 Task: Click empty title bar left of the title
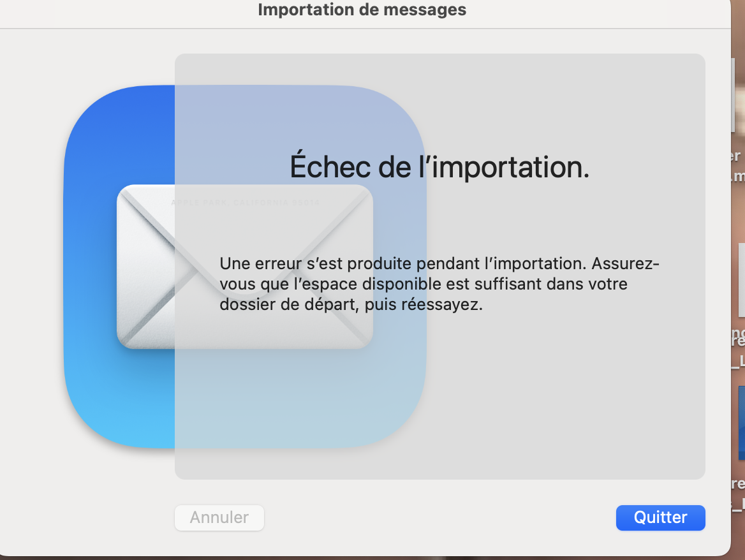coord(128,11)
